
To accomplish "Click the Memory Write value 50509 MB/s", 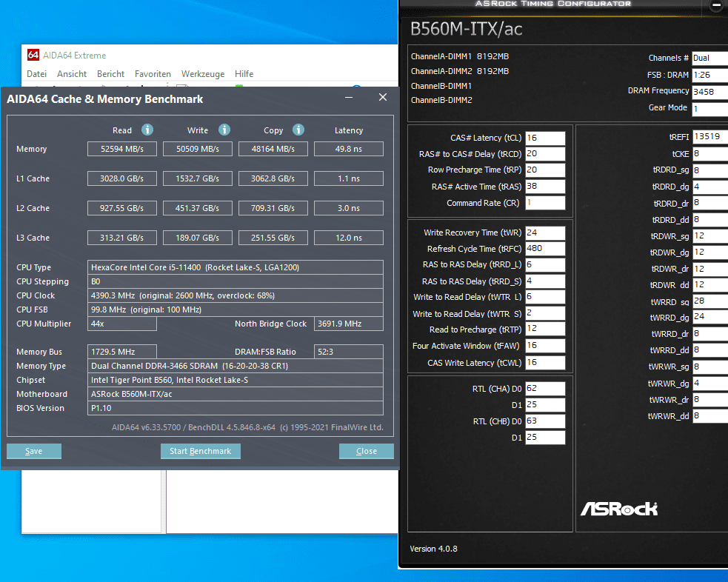I will point(198,149).
